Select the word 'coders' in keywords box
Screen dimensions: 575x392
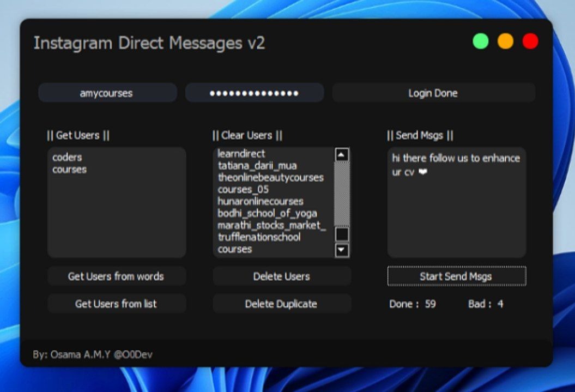[x=67, y=158]
